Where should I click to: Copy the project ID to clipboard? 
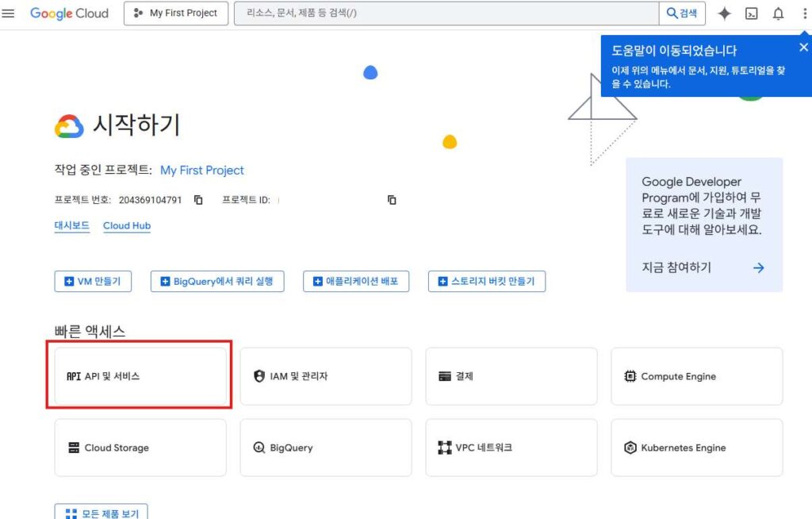point(392,200)
